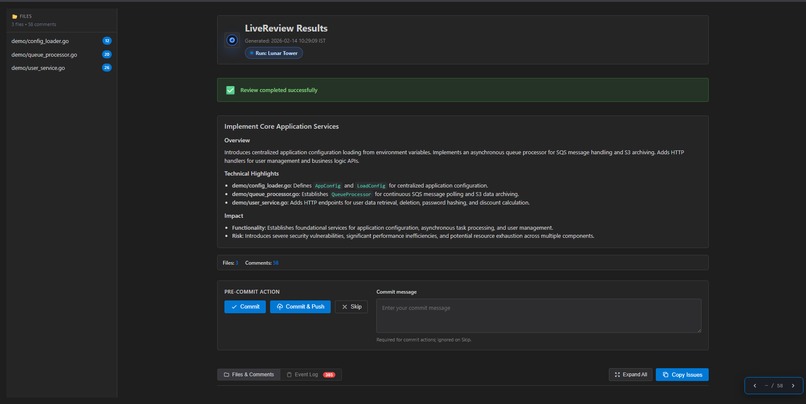This screenshot has width=806, height=404.
Task: Click the 'Required for commit actions' hint text
Action: [x=424, y=340]
